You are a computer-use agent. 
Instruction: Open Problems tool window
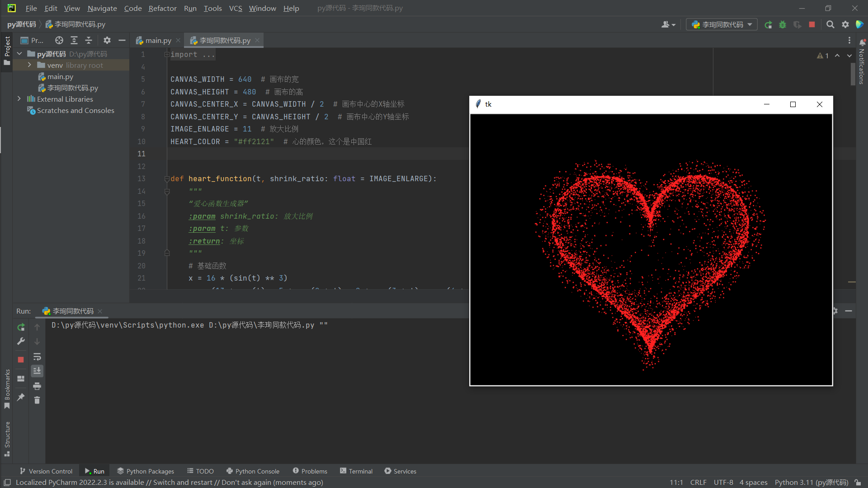310,471
